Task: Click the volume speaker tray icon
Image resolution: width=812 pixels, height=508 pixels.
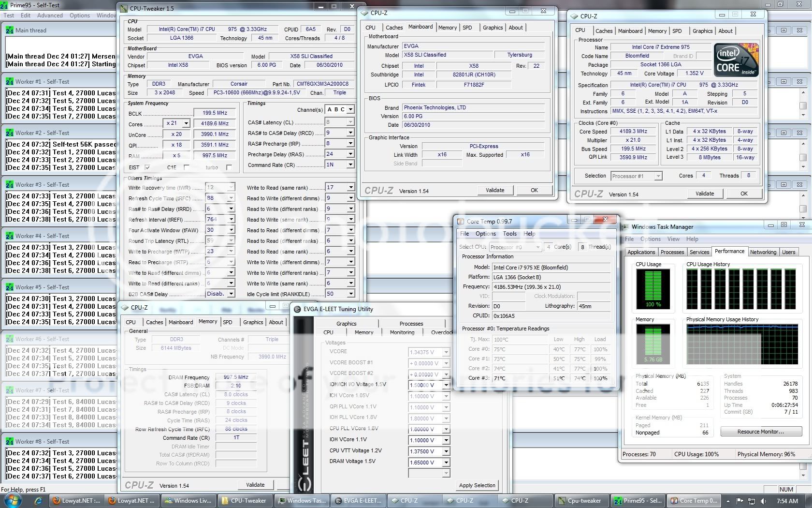Action: [763, 501]
